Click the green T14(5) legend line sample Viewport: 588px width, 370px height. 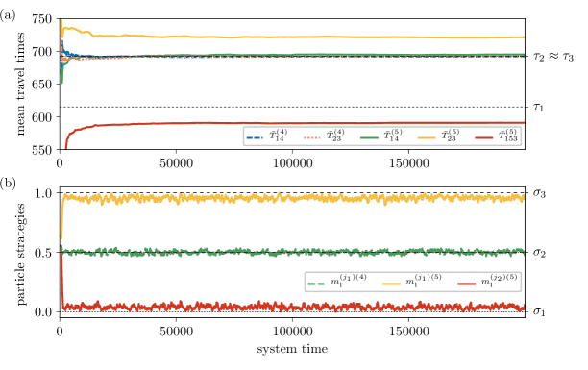369,138
